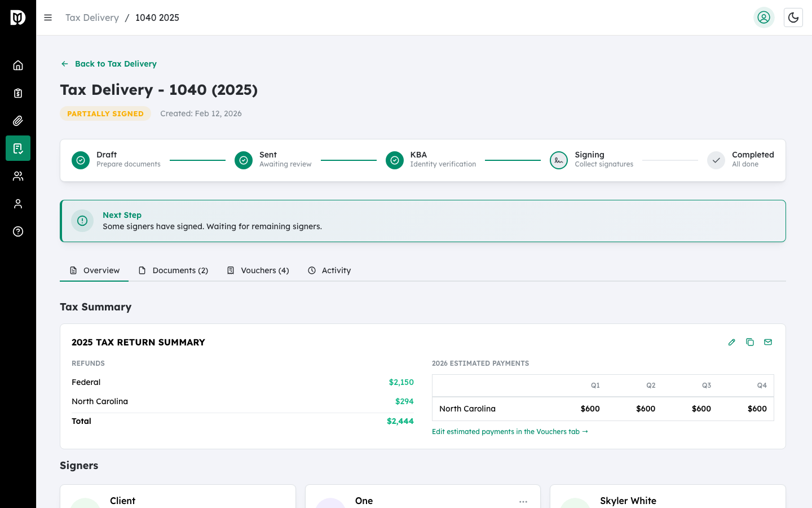Viewport: 812px width, 508px height.
Task: Click Back to Tax Delivery link
Action: coord(109,64)
